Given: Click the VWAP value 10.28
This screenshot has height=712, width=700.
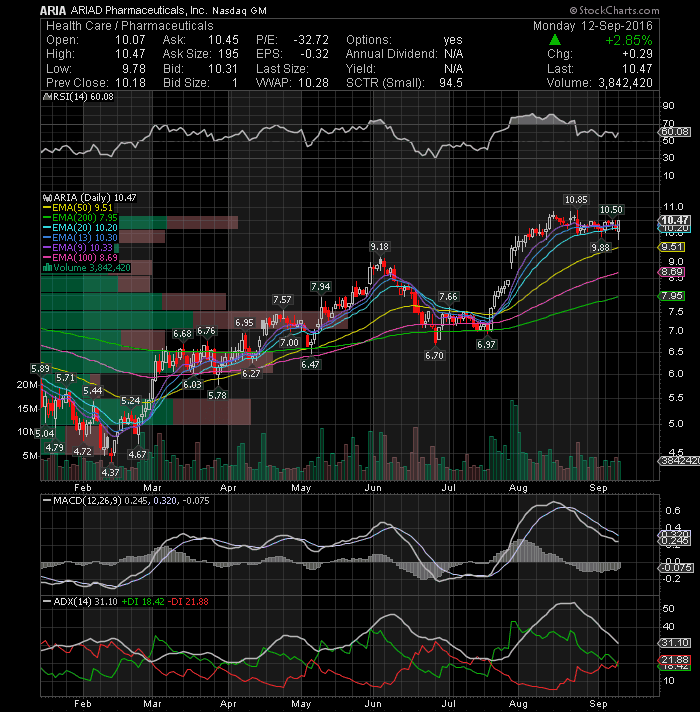Looking at the screenshot, I should [313, 83].
